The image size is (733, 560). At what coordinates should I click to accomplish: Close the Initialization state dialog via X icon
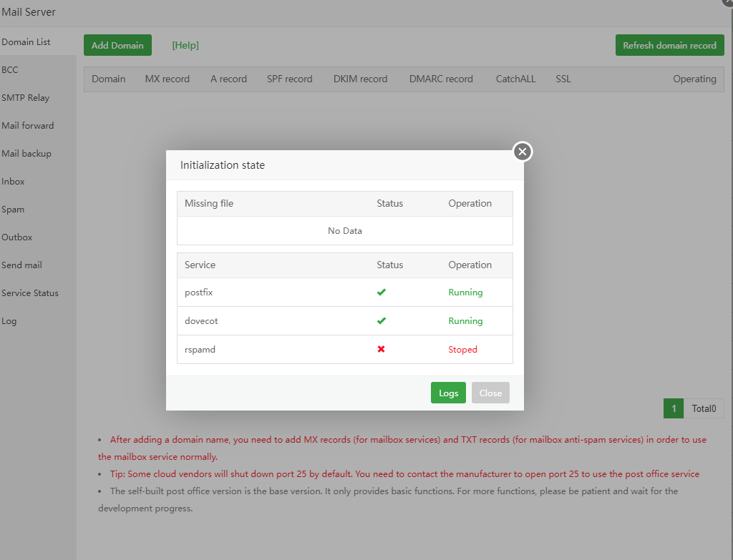[x=523, y=152]
